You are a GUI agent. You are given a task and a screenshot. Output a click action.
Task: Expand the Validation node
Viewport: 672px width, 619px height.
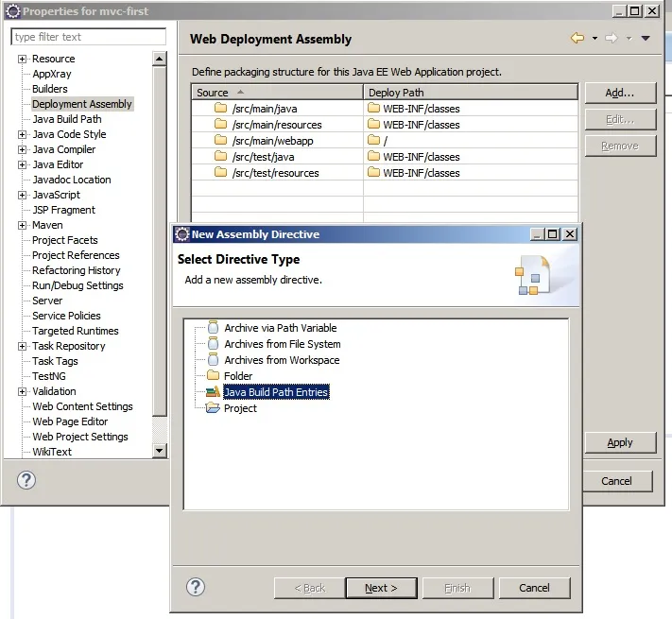coord(22,391)
